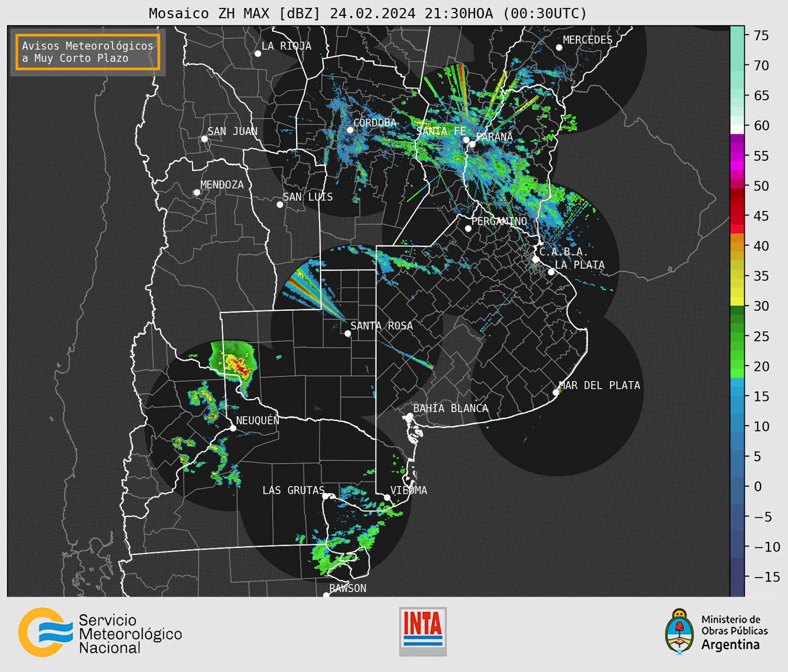Click the green 25 dBZ band on colorbar
The height and width of the screenshot is (672, 788).
pyautogui.click(x=737, y=336)
